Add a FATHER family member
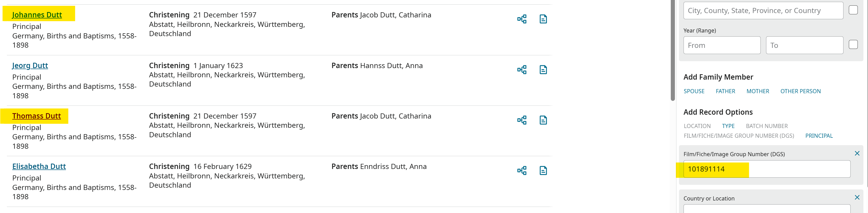Viewport: 868px width, 213px height. coord(725,91)
